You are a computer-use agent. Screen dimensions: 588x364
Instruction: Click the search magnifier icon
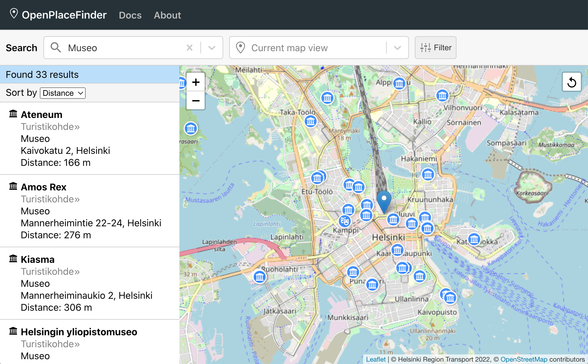[56, 48]
